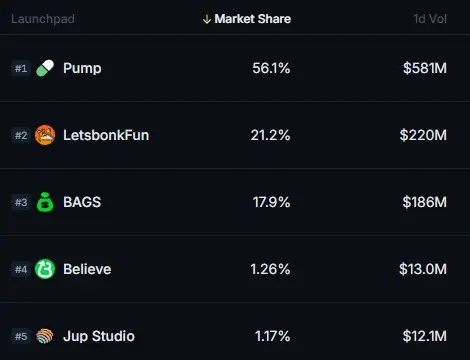This screenshot has width=470, height=360.
Task: Select the #5 rank badge
Action: 21,336
